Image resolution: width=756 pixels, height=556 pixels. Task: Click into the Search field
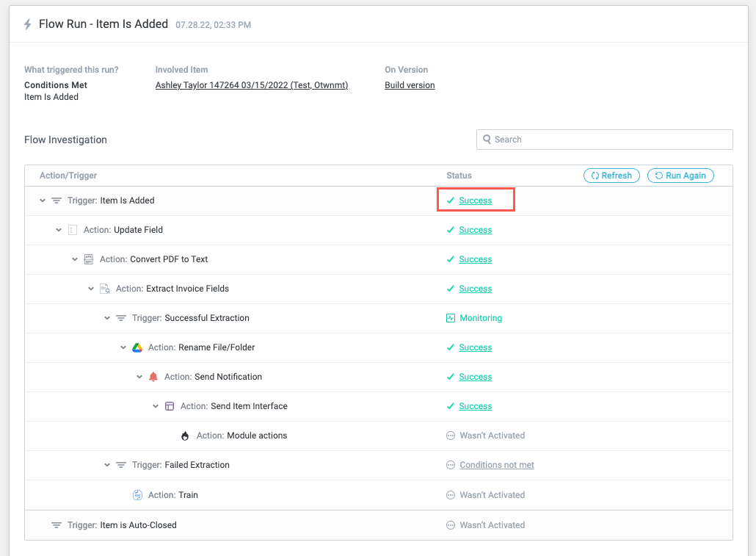[x=609, y=140]
